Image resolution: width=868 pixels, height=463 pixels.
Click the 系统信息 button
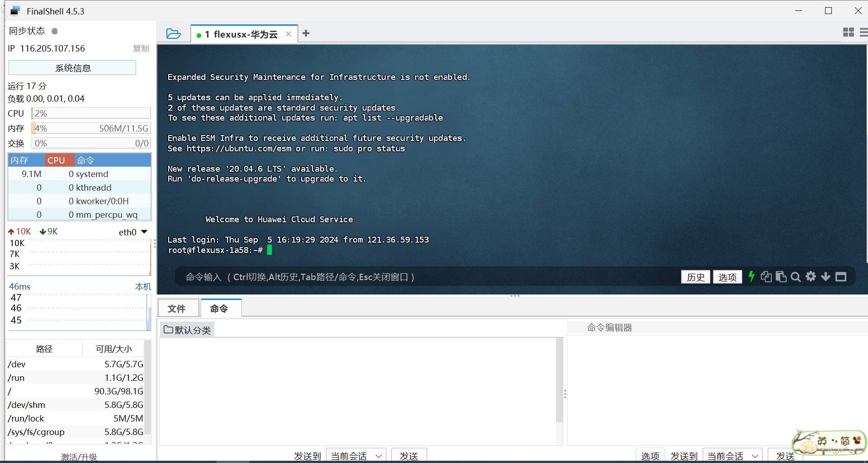72,68
